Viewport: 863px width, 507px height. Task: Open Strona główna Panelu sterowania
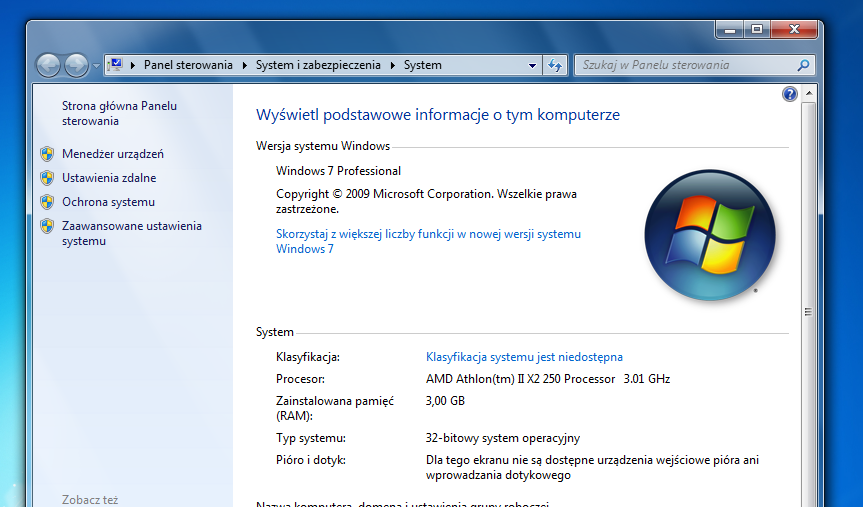click(x=119, y=113)
